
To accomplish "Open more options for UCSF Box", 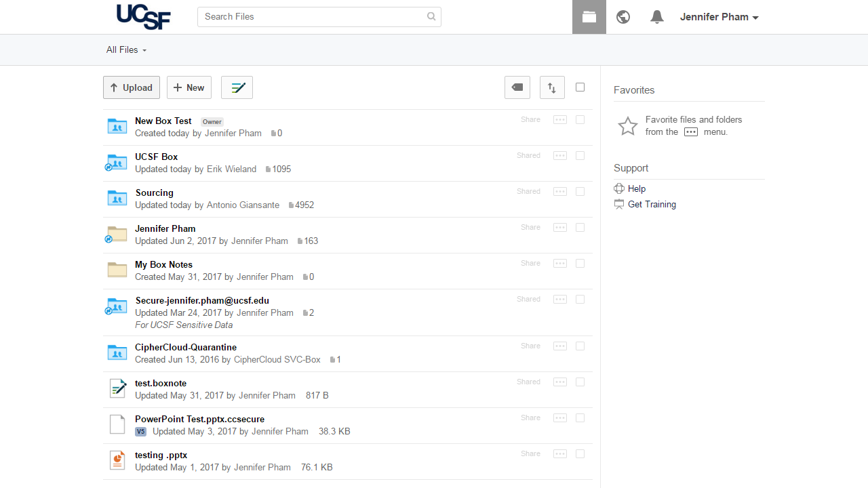I will pos(560,156).
